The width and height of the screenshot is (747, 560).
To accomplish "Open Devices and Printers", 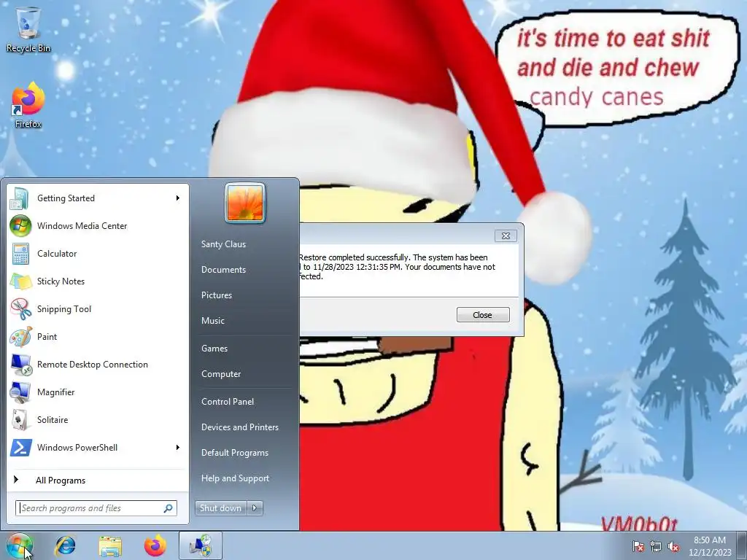I will [240, 427].
